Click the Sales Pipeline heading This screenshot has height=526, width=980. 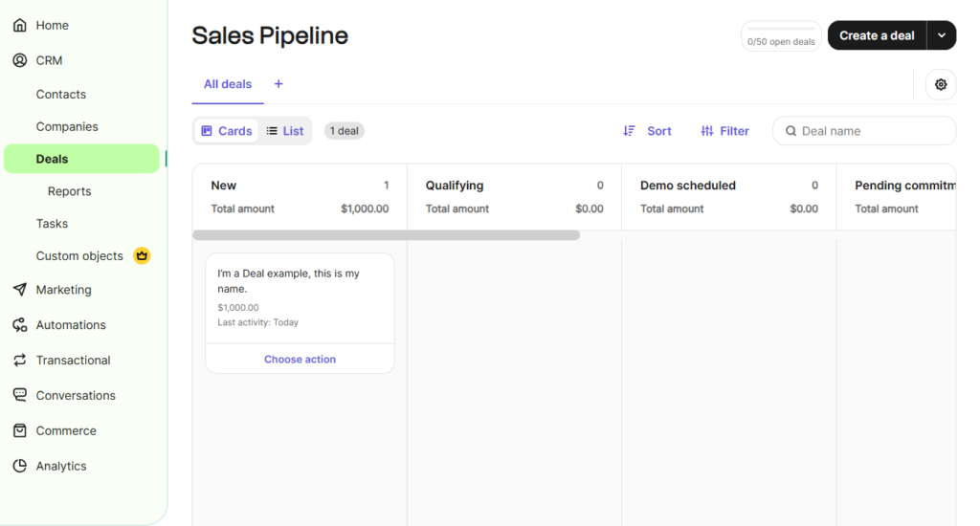270,35
